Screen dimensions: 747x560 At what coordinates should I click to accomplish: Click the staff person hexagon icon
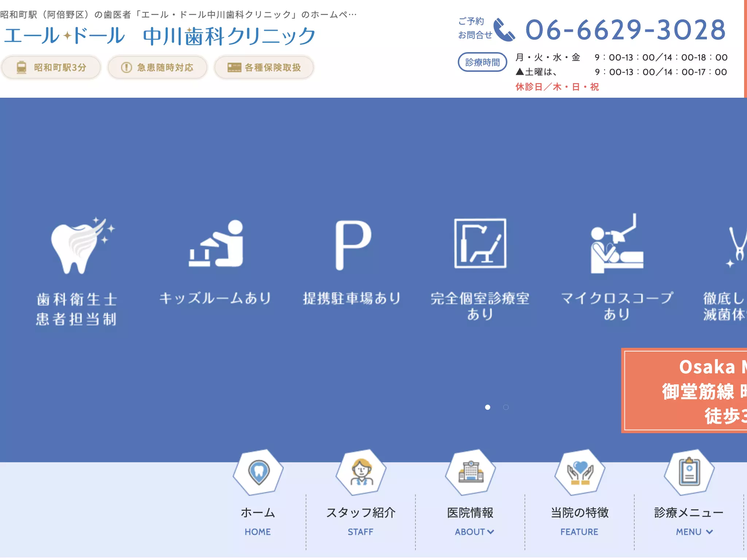[x=361, y=472]
